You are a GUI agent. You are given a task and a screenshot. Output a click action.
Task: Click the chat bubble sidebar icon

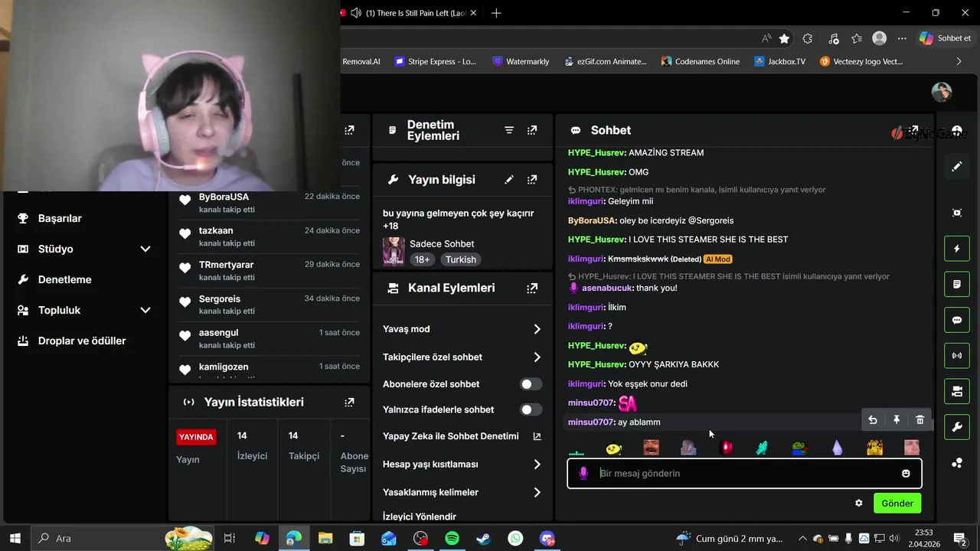click(x=957, y=320)
